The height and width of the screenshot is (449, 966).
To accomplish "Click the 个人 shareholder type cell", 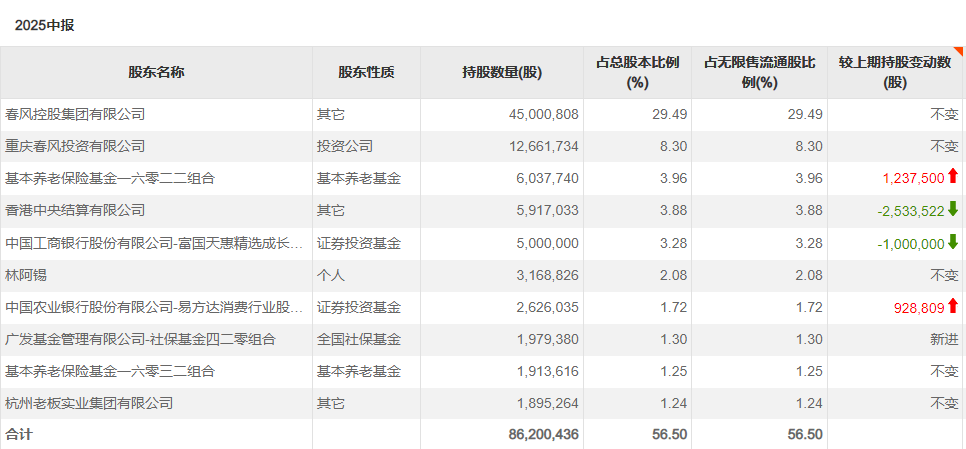I will coord(331,275).
